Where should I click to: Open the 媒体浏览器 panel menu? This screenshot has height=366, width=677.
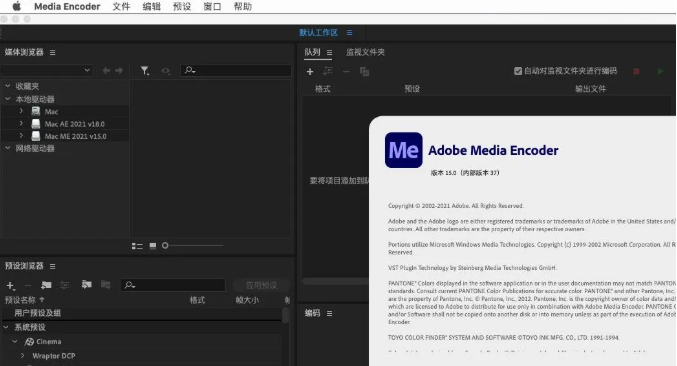click(x=53, y=53)
